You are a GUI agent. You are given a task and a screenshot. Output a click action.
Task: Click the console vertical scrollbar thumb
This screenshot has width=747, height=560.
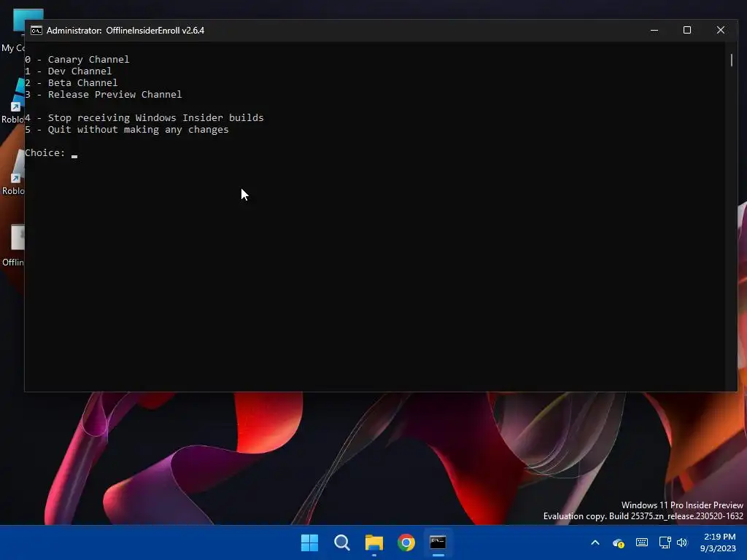(731, 60)
